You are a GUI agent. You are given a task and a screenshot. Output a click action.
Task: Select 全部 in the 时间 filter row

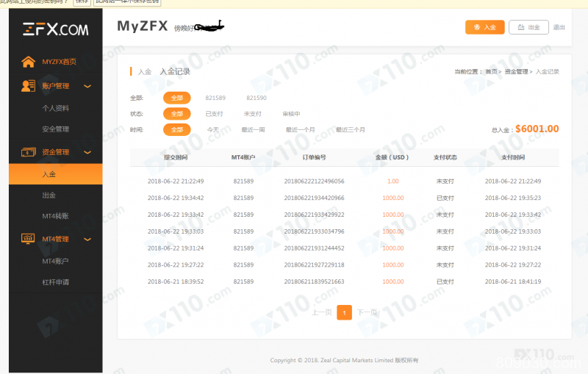[177, 129]
